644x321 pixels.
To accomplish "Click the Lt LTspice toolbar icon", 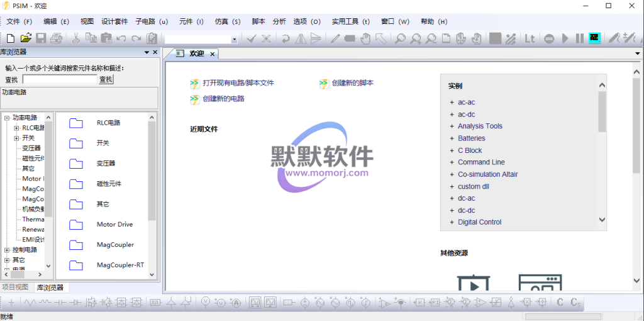I will pyautogui.click(x=530, y=38).
